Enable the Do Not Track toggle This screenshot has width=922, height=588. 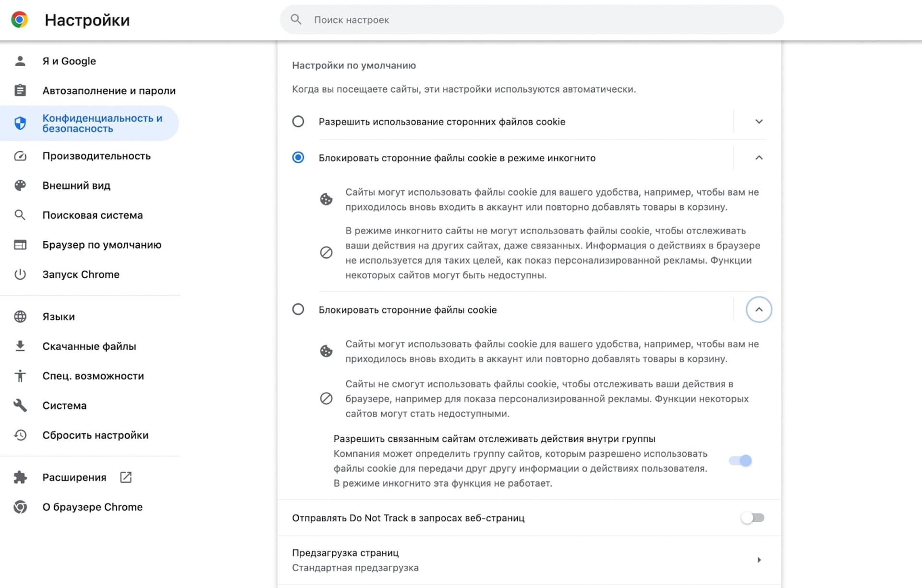click(x=752, y=518)
